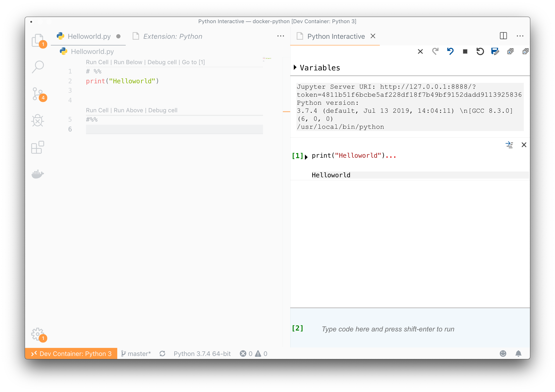
Task: Expand the cell 1 input code triangle
Action: coord(306,157)
